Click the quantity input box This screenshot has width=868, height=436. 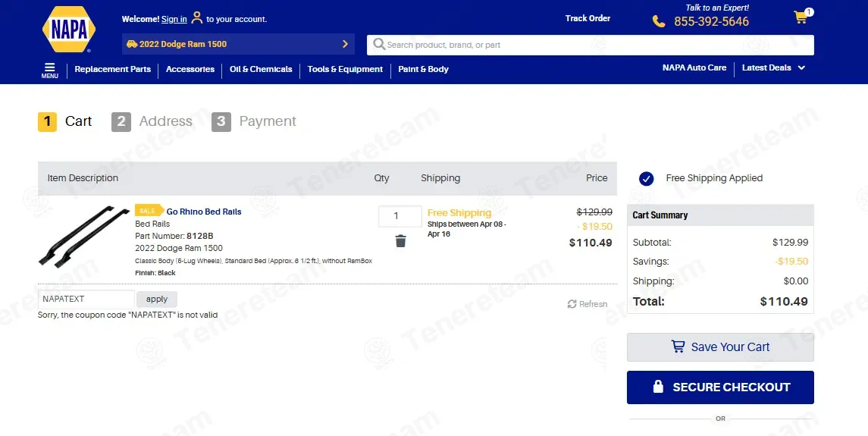[400, 216]
